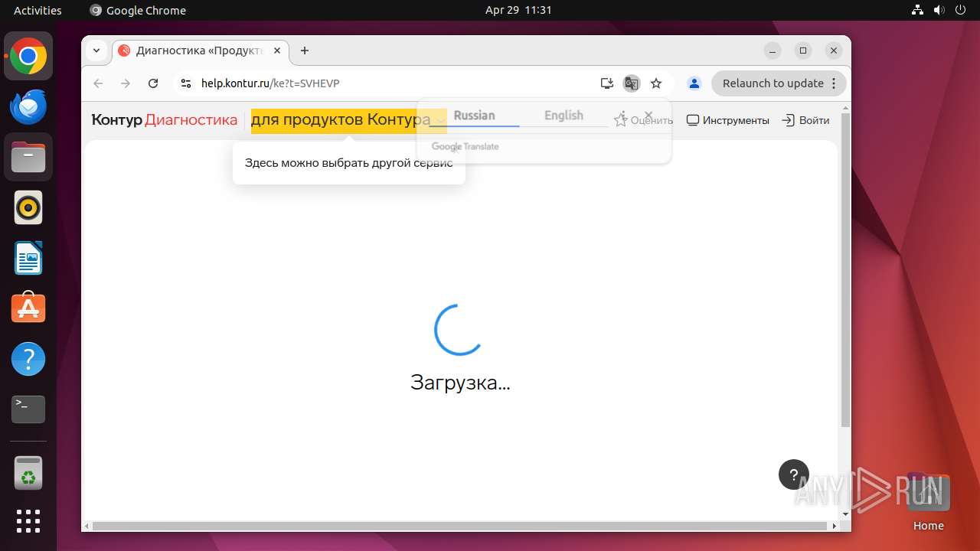Launch the Terminal from the dock
980x551 pixels.
click(x=28, y=409)
